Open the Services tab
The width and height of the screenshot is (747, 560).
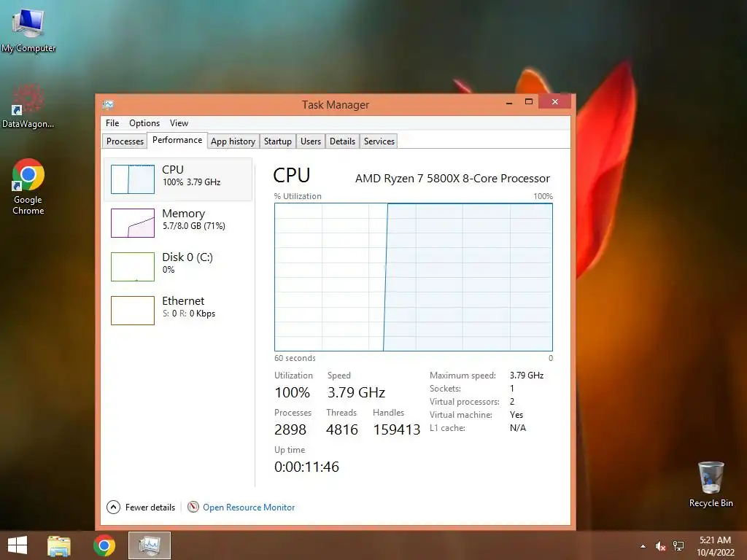pos(379,141)
